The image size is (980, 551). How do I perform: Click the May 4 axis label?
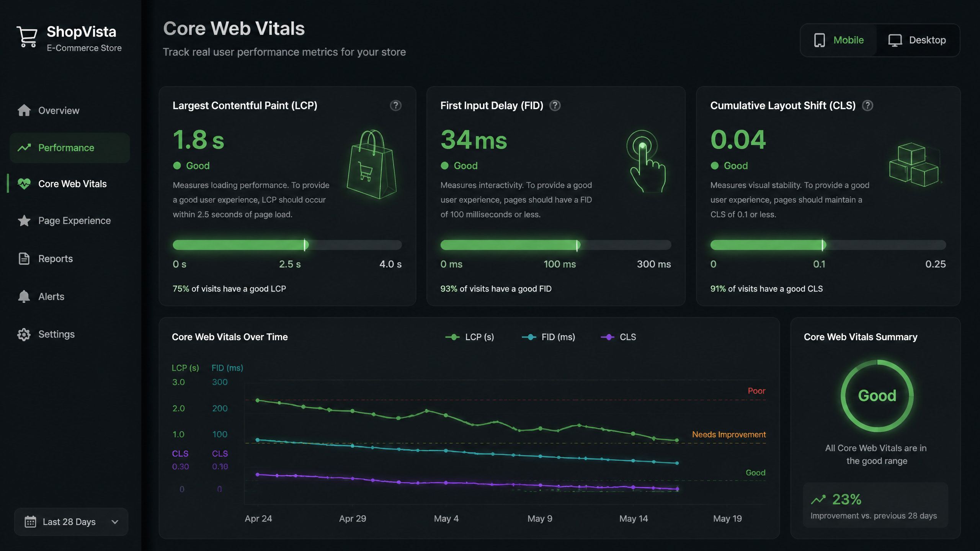(x=446, y=519)
